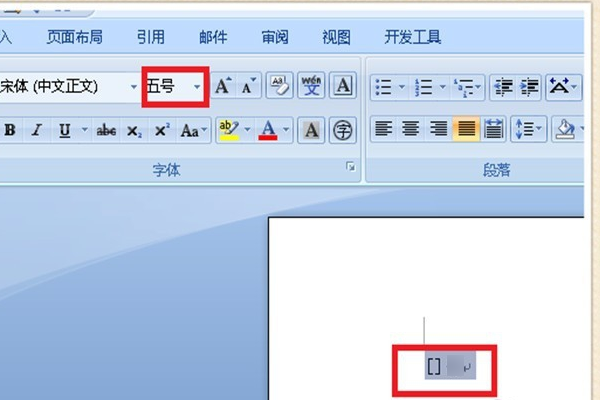Click the Clear Formatting eraser icon
The height and width of the screenshot is (400, 600).
tap(280, 85)
